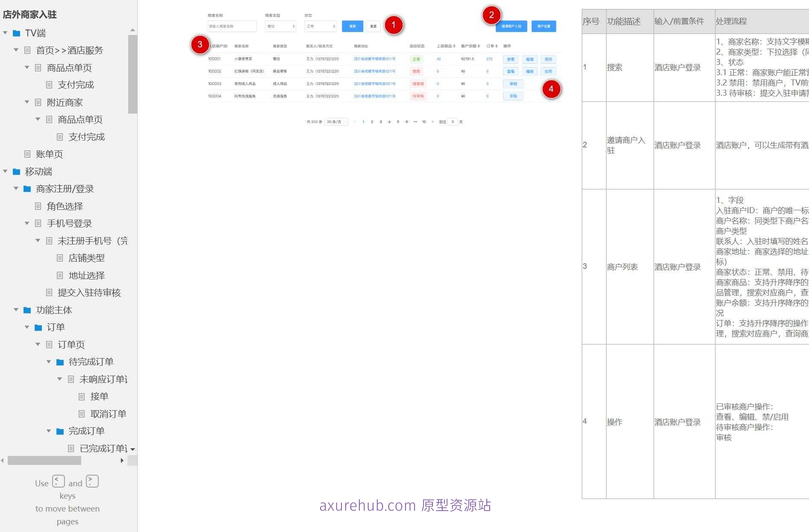The width and height of the screenshot is (809, 532).
Task: Click the ellipsis icon in the pagination bar
Action: (x=415, y=121)
